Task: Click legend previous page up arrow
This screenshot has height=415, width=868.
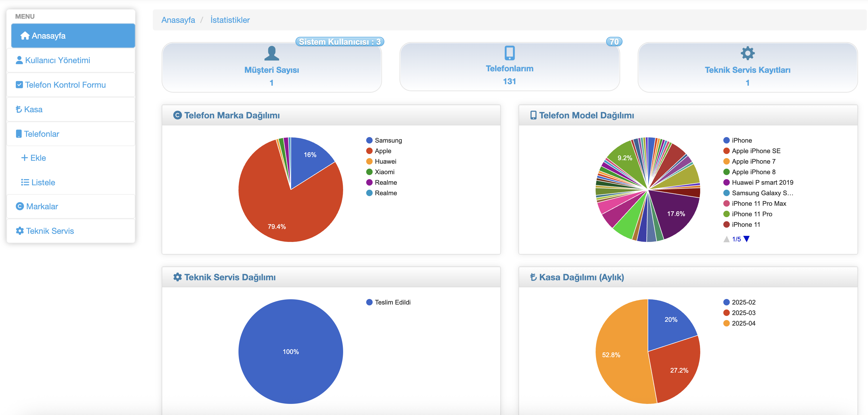Action: pos(726,239)
